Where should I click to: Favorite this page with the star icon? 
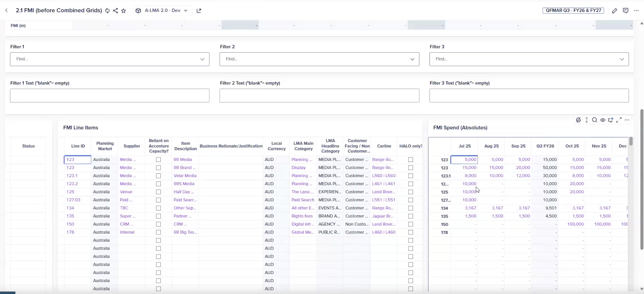[124, 10]
